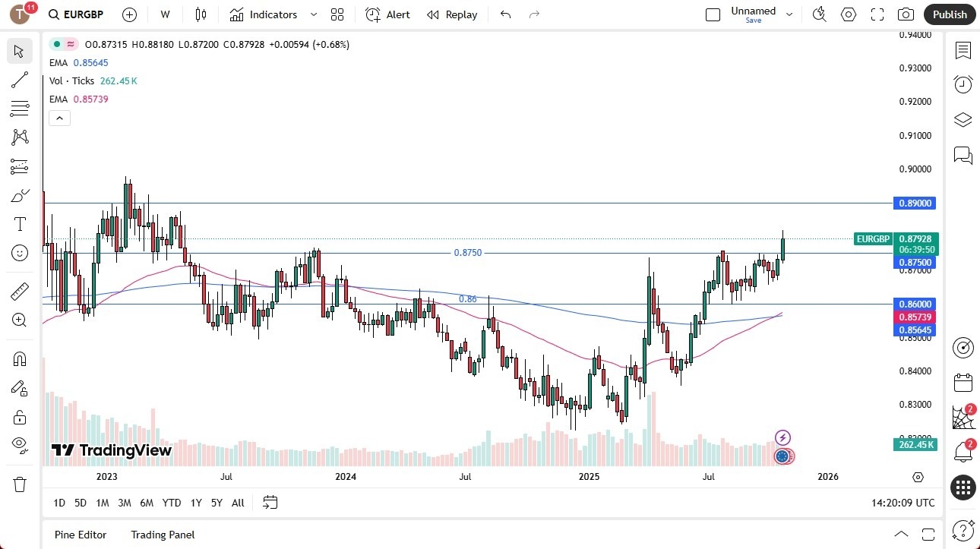980x549 pixels.
Task: Set chart range to 1Y
Action: click(x=195, y=503)
